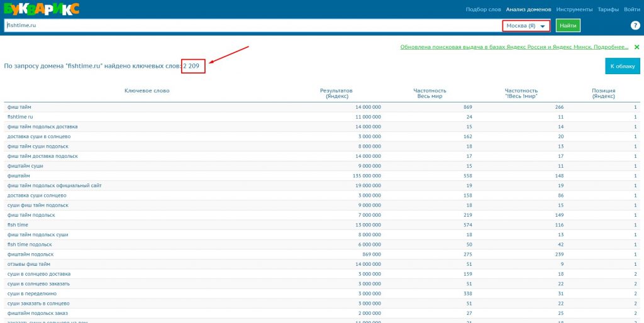Image resolution: width=644 pixels, height=323 pixels.
Task: Click frequency value 338
Action: [x=468, y=294]
